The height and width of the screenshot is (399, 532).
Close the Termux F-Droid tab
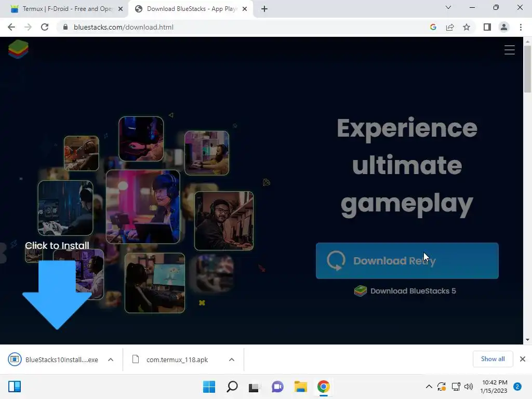coord(121,9)
